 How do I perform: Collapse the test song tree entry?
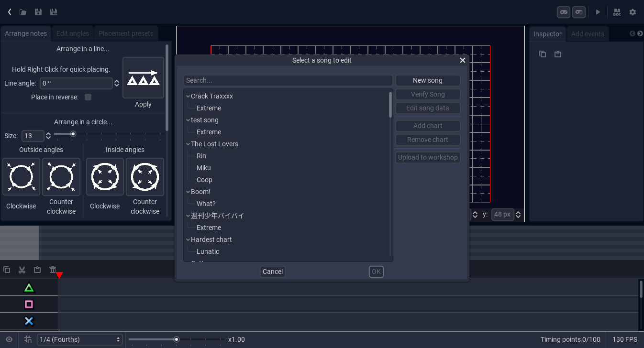coord(188,120)
